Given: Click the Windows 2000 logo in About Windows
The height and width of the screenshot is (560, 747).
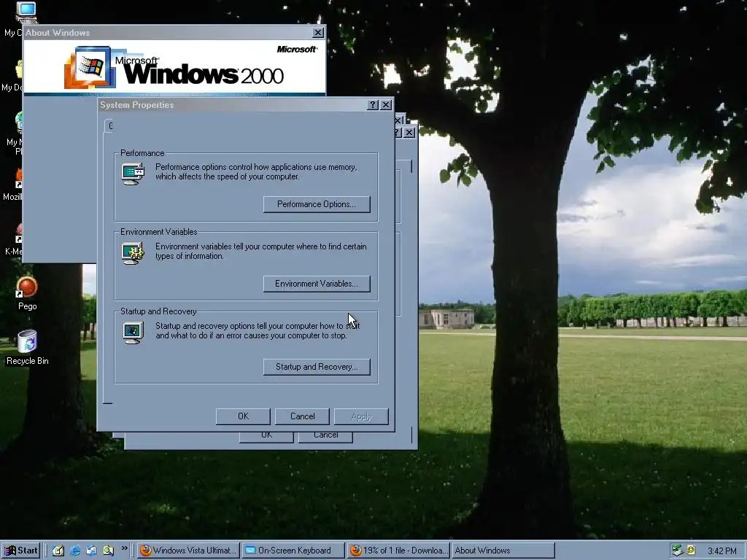Looking at the screenshot, I should pyautogui.click(x=174, y=68).
